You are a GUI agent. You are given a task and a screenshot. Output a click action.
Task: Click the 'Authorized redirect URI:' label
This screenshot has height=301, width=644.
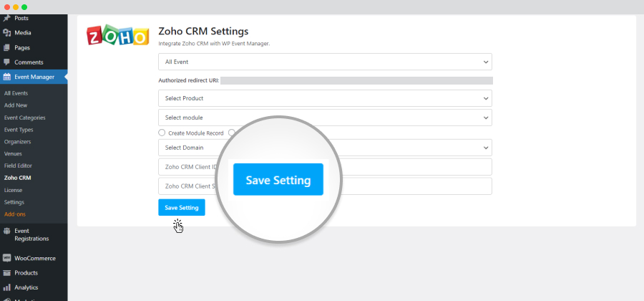pyautogui.click(x=189, y=80)
